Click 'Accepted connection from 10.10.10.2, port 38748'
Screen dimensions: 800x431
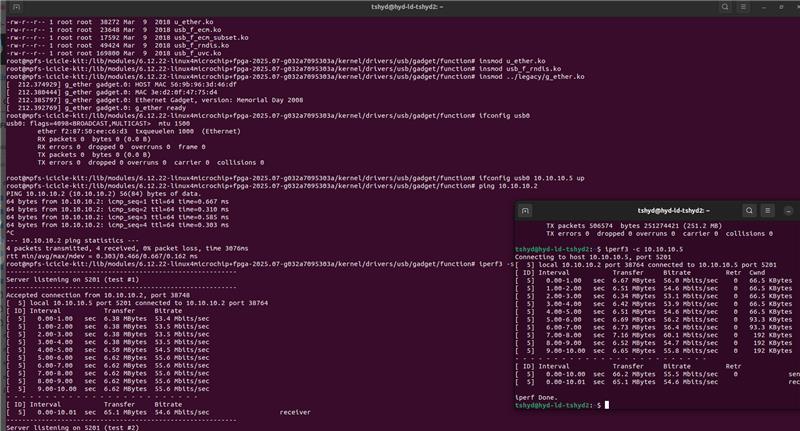point(98,295)
